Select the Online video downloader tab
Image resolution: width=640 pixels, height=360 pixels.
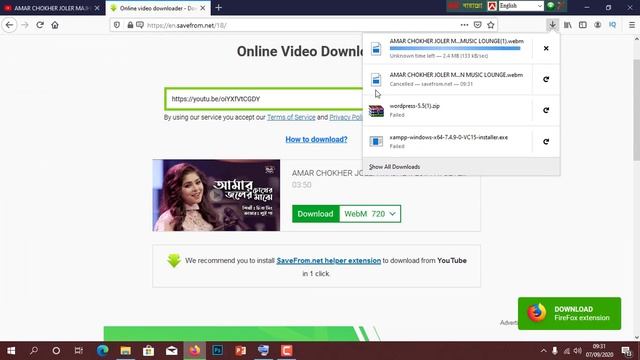pos(158,8)
